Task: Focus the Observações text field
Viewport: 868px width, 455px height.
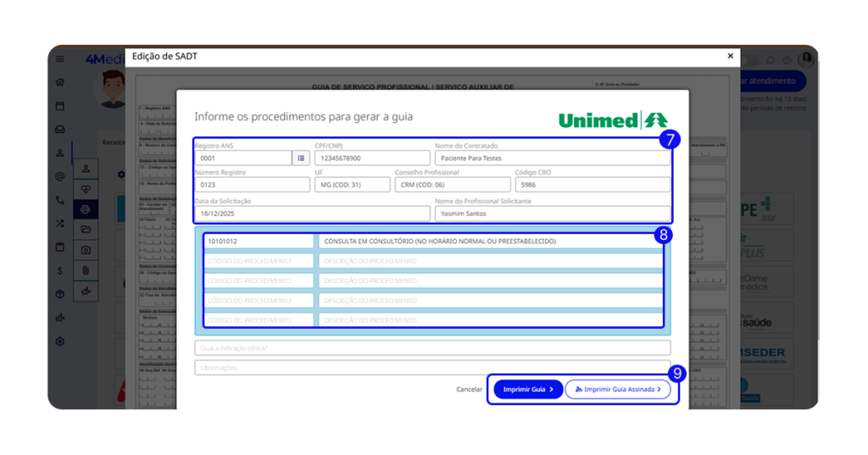Action: (x=431, y=368)
